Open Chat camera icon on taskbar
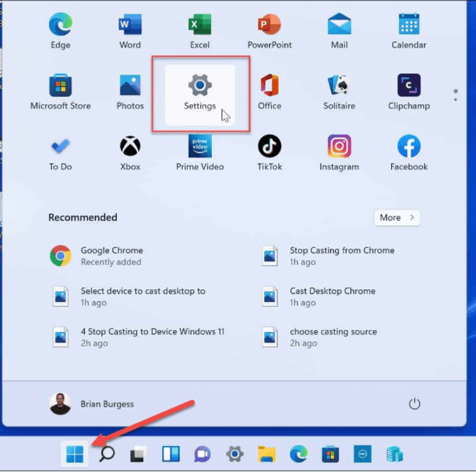This screenshot has width=476, height=472. [x=203, y=454]
